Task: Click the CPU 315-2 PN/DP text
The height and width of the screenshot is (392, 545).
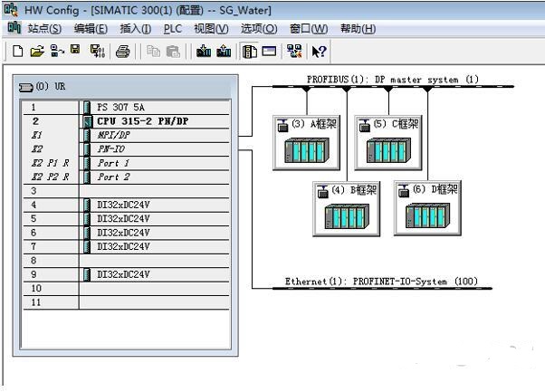Action: (x=142, y=121)
